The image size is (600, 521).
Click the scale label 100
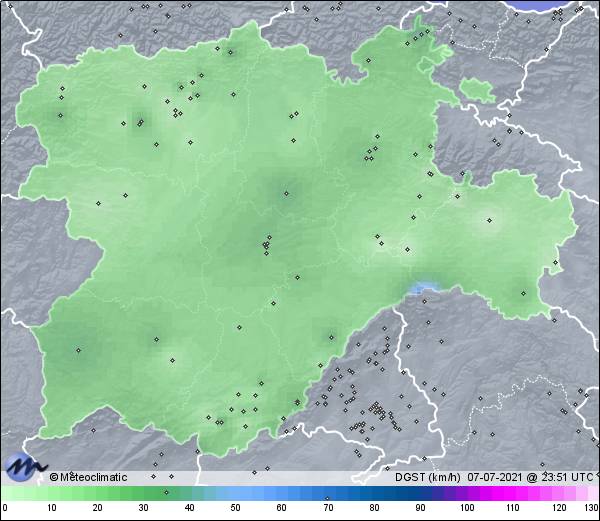coord(467,508)
